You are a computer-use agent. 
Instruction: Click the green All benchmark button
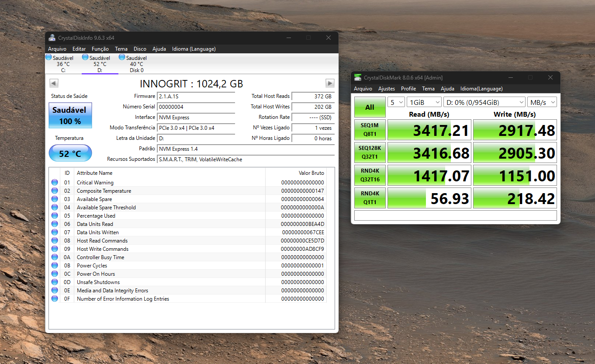[370, 107]
